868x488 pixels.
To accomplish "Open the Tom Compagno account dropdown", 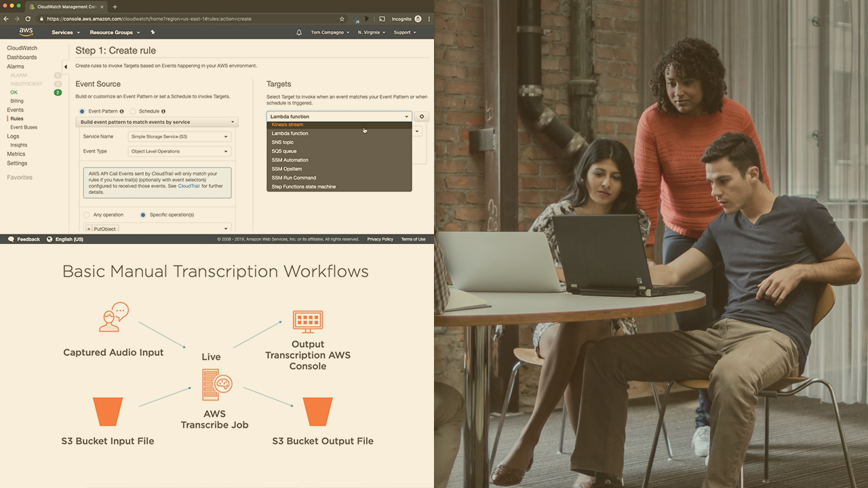I will [330, 32].
